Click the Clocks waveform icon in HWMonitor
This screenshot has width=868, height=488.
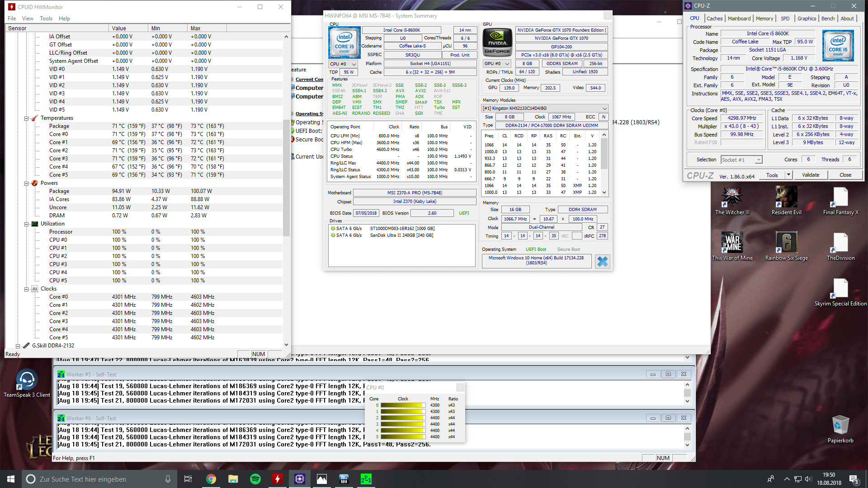click(x=34, y=289)
